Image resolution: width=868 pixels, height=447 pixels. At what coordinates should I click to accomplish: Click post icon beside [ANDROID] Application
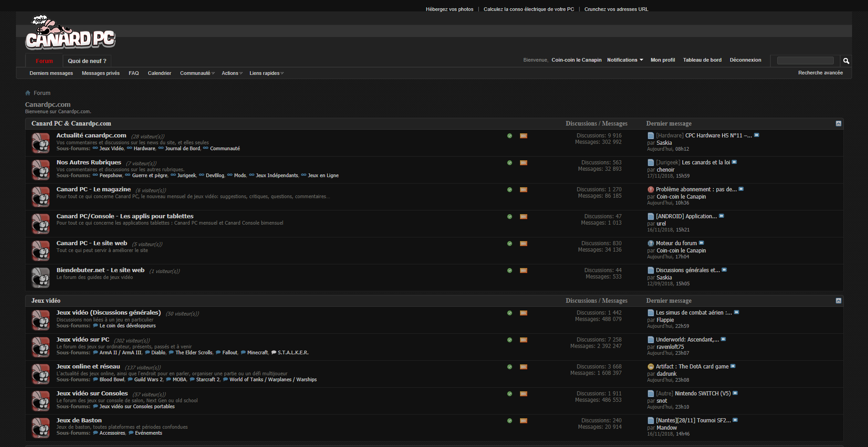point(651,216)
